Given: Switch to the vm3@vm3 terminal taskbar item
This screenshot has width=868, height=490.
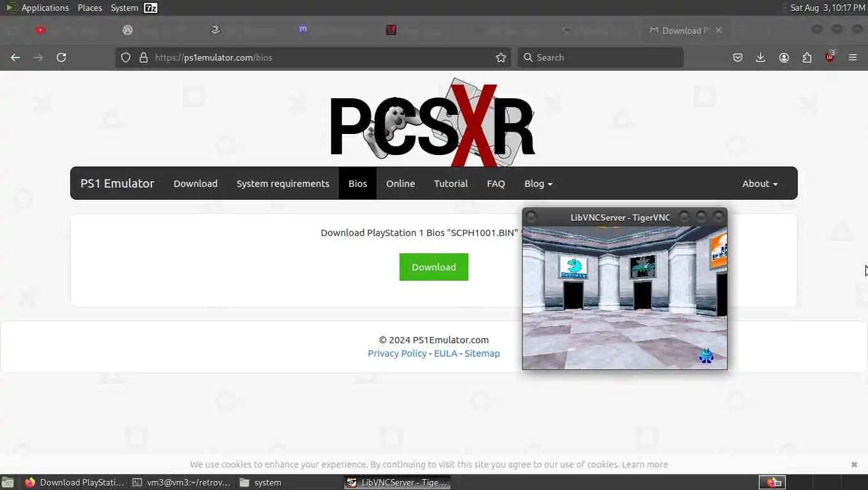Looking at the screenshot, I should pyautogui.click(x=182, y=482).
